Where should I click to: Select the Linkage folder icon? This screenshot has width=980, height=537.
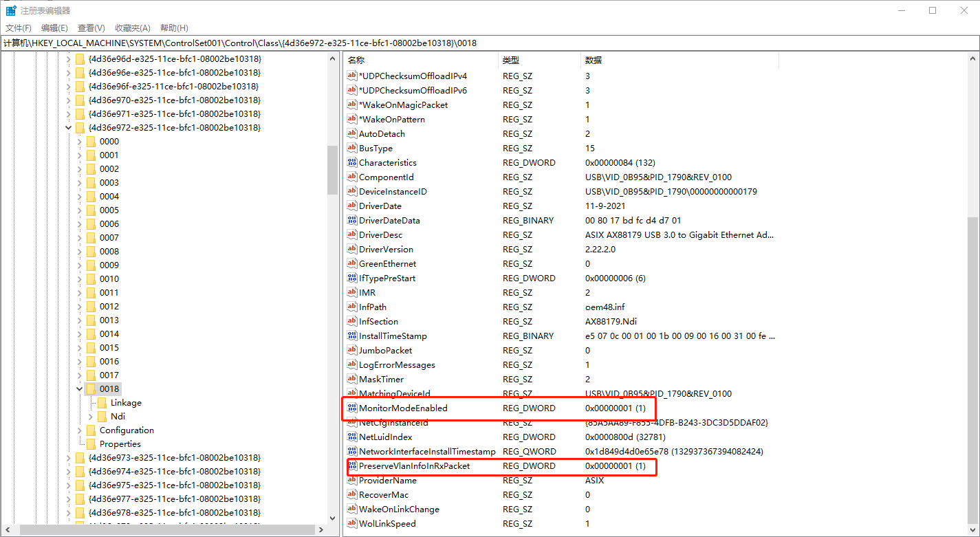pos(102,402)
